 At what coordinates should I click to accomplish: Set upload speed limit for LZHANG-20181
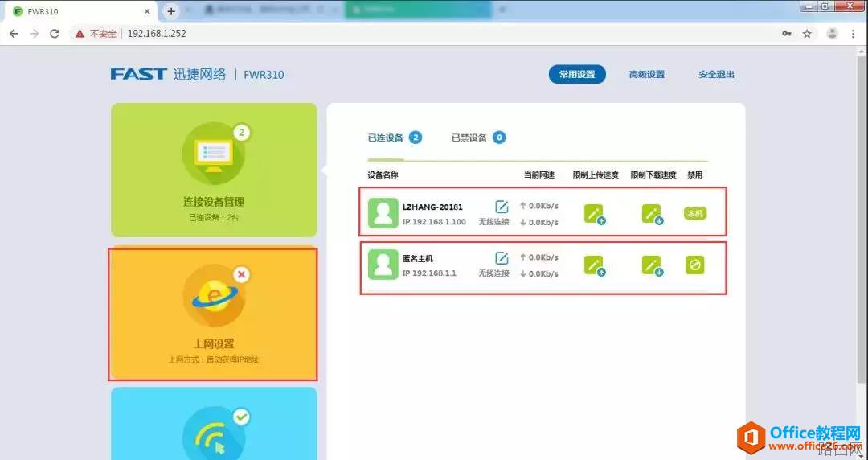click(x=593, y=214)
